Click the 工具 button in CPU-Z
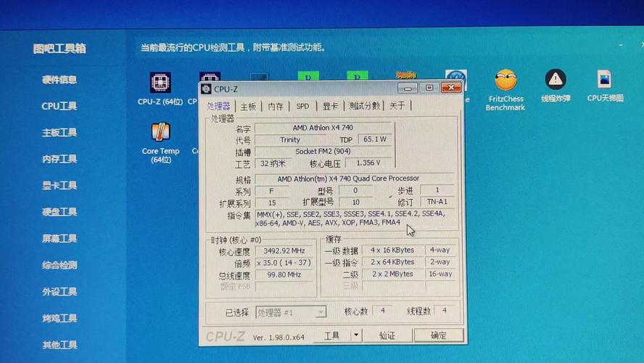This screenshot has width=644, height=363. pyautogui.click(x=332, y=336)
